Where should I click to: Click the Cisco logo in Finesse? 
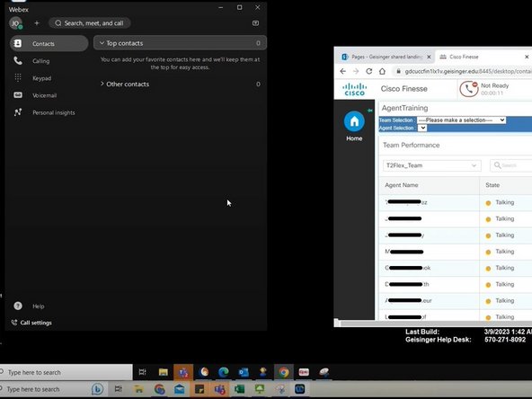tap(355, 89)
